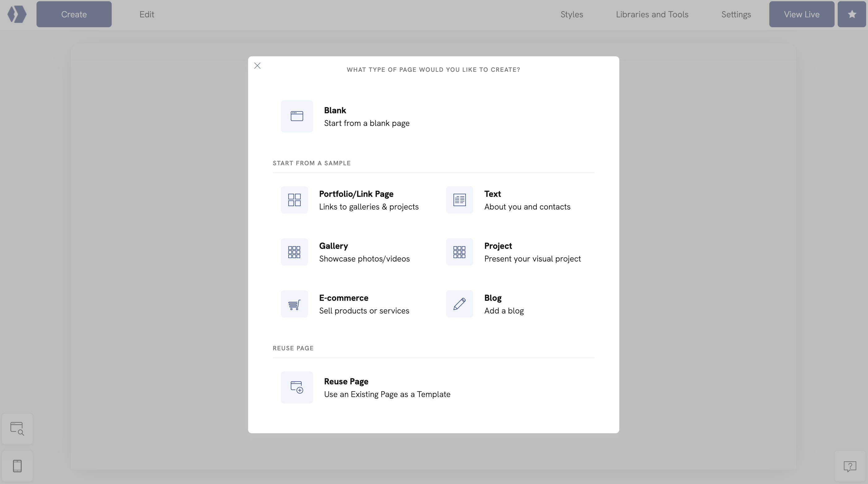The image size is (868, 484).
Task: Open the Edit menu
Action: click(146, 14)
